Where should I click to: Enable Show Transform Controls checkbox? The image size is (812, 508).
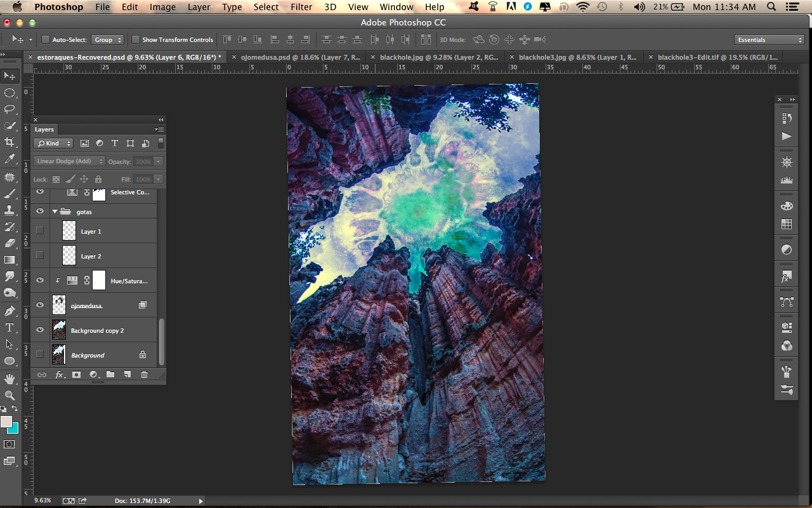pyautogui.click(x=136, y=39)
